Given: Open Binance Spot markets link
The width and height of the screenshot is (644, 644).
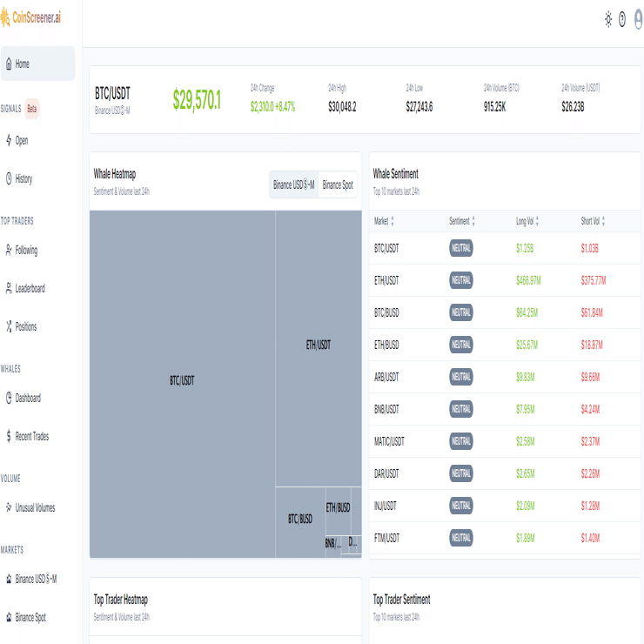Looking at the screenshot, I should pos(30,617).
